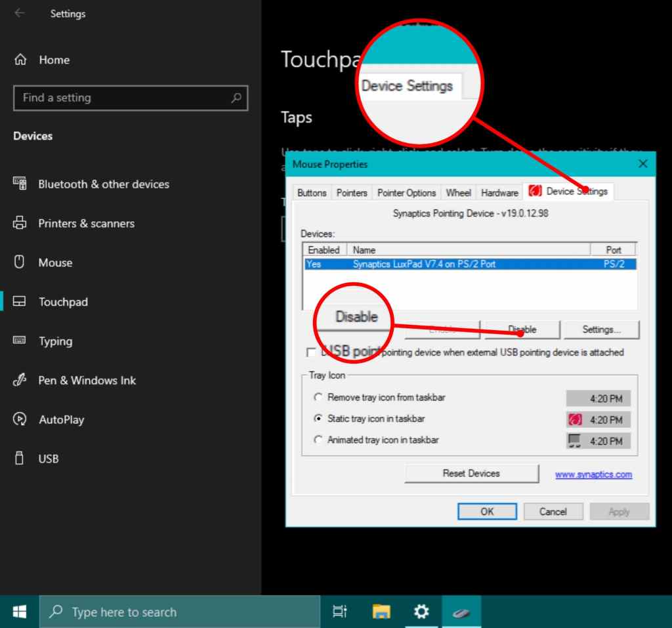Select the Typing settings icon

coord(20,341)
